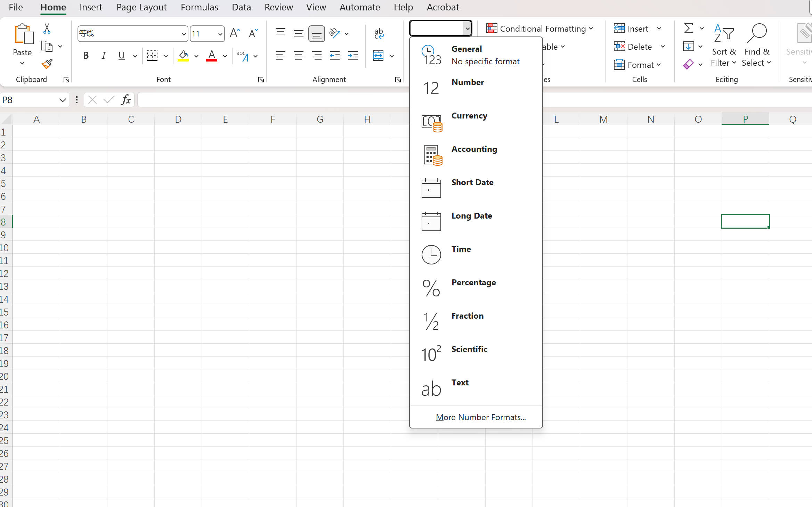Click the Increase Font Size icon
The height and width of the screenshot is (507, 812).
click(x=235, y=33)
